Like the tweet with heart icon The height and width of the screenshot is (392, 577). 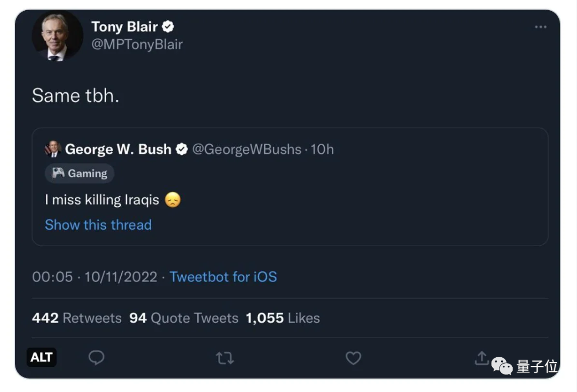pos(353,358)
